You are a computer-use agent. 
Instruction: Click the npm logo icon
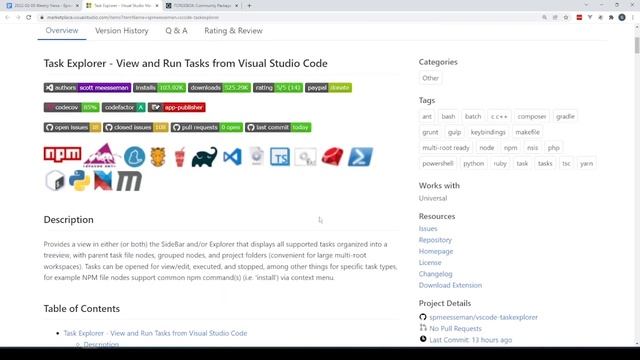pos(62,155)
